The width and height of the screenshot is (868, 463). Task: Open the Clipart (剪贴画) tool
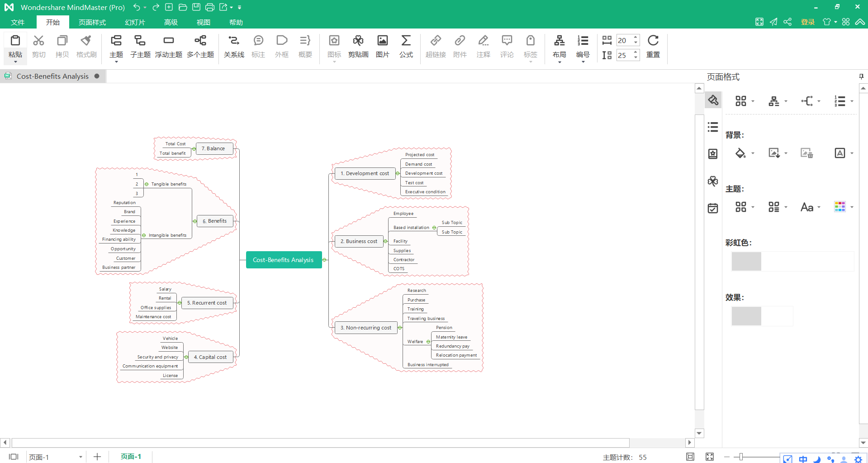click(x=358, y=47)
